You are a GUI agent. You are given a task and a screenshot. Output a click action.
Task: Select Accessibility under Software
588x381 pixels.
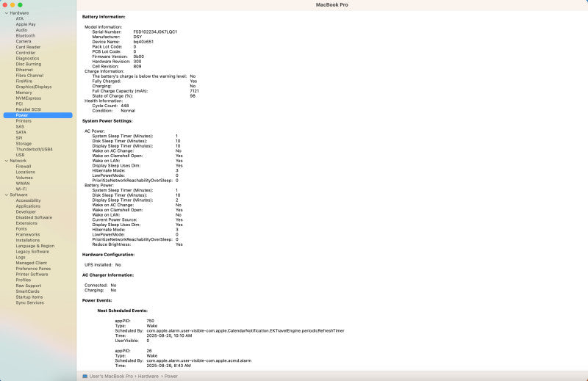click(28, 200)
